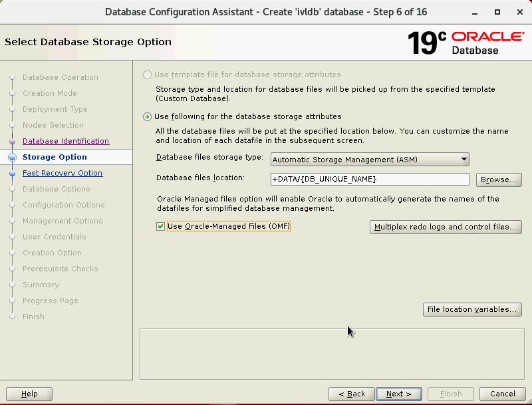The image size is (532, 405).
Task: Select Use following for database storage attributes
Action: pyautogui.click(x=148, y=117)
